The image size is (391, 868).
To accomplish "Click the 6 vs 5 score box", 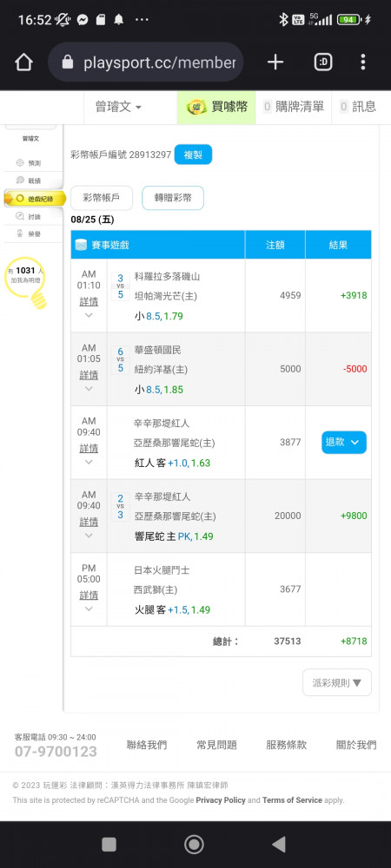I will coord(120,360).
